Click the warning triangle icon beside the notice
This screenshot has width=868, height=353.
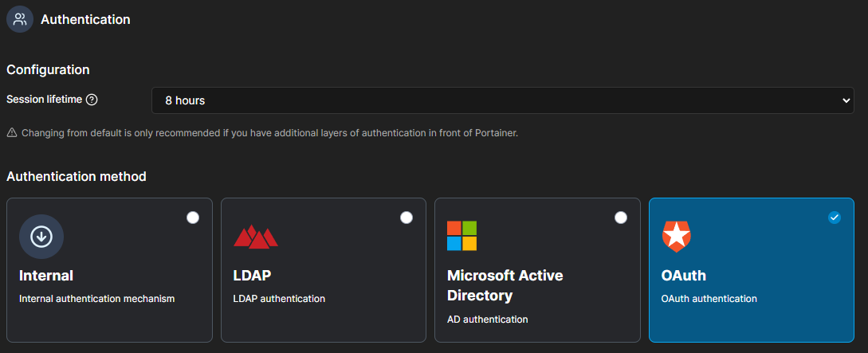click(12, 133)
